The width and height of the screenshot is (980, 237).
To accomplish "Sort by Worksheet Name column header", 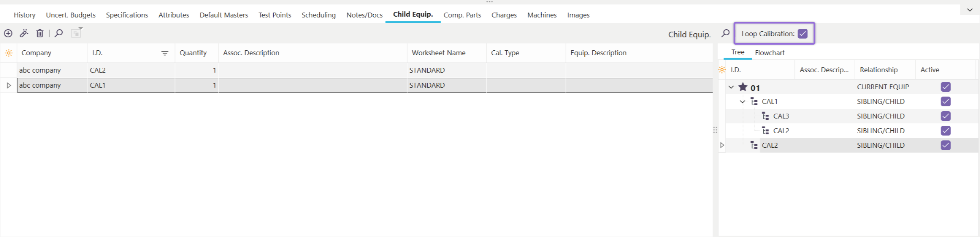I will point(438,53).
